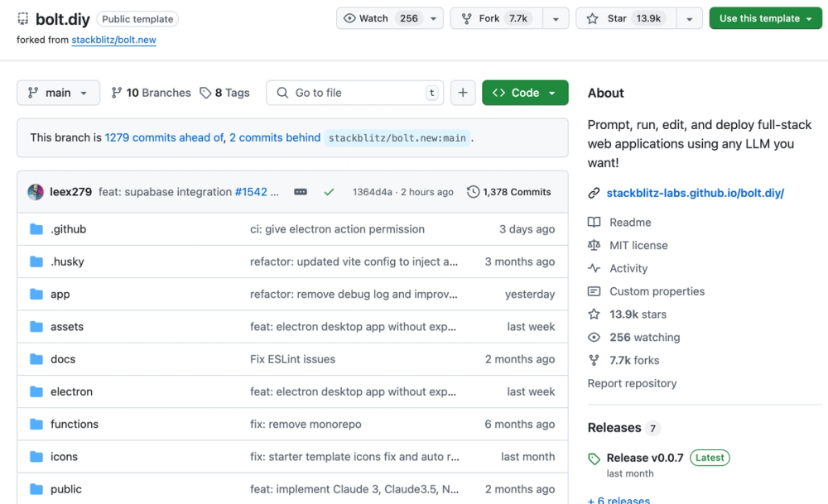Click the icons folder icon
This screenshot has height=504, width=828.
[x=36, y=457]
